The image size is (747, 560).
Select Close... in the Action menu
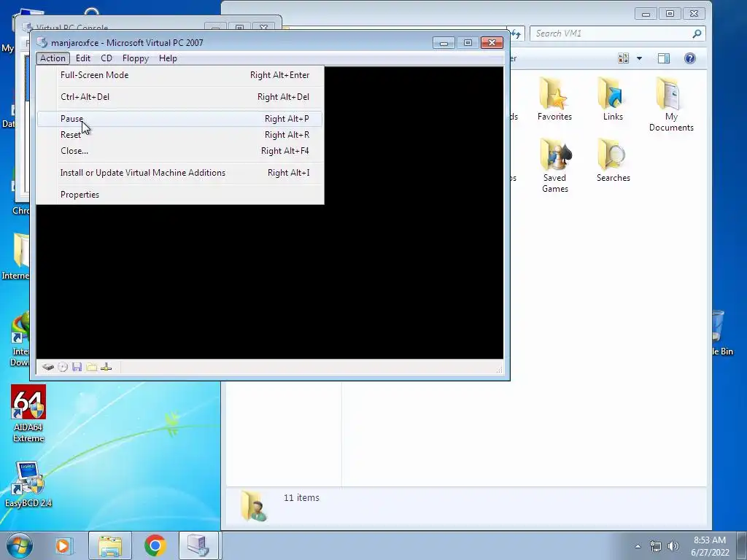click(x=180, y=151)
